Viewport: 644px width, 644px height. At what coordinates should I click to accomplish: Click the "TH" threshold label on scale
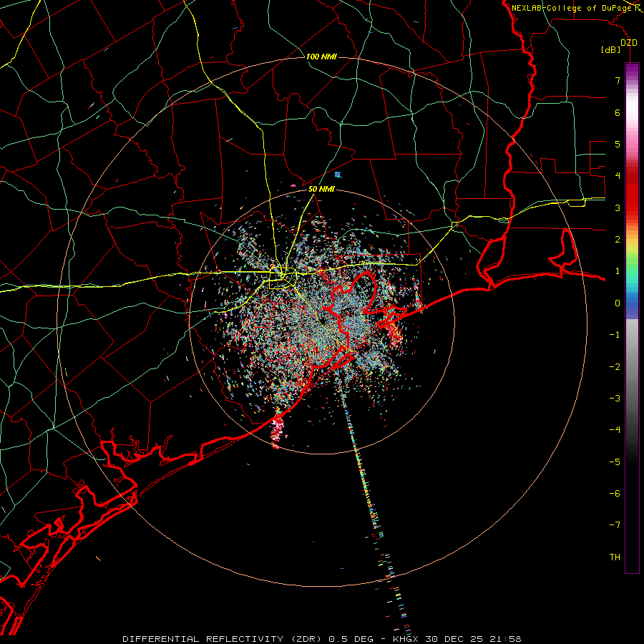(x=615, y=557)
